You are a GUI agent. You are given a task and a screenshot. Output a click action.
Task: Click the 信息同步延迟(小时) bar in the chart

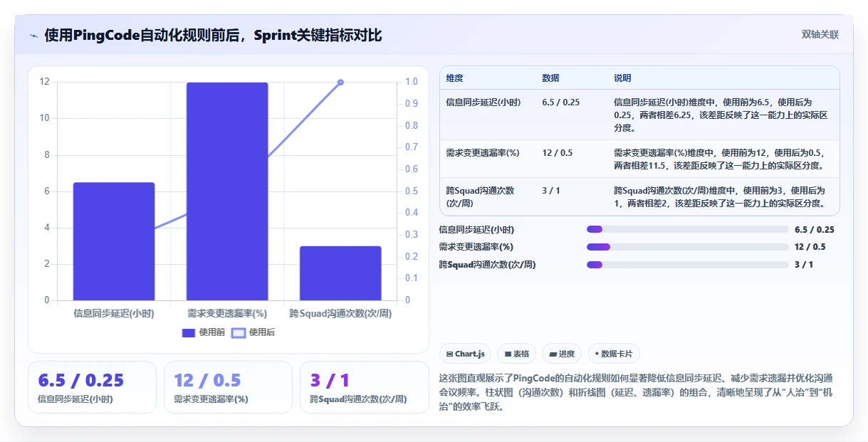(114, 241)
